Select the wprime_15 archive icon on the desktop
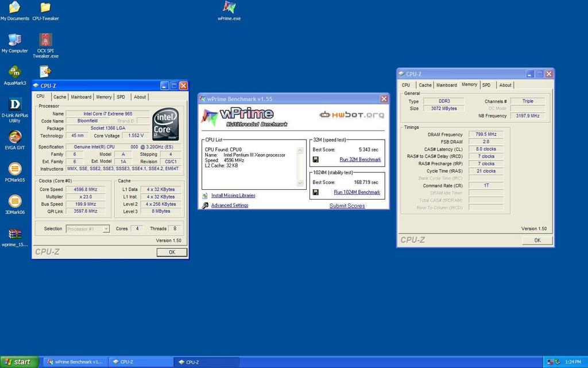Viewport: 588px width, 368px height. pos(14,237)
